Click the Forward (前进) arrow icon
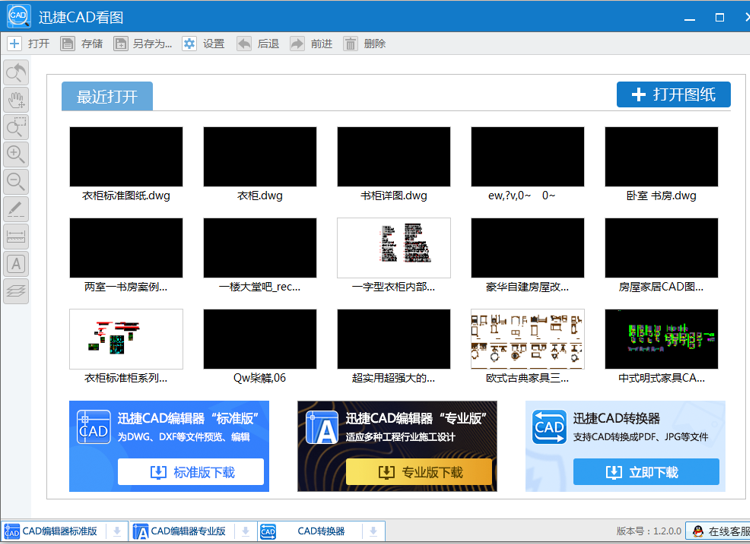Image resolution: width=750 pixels, height=544 pixels. tap(297, 44)
